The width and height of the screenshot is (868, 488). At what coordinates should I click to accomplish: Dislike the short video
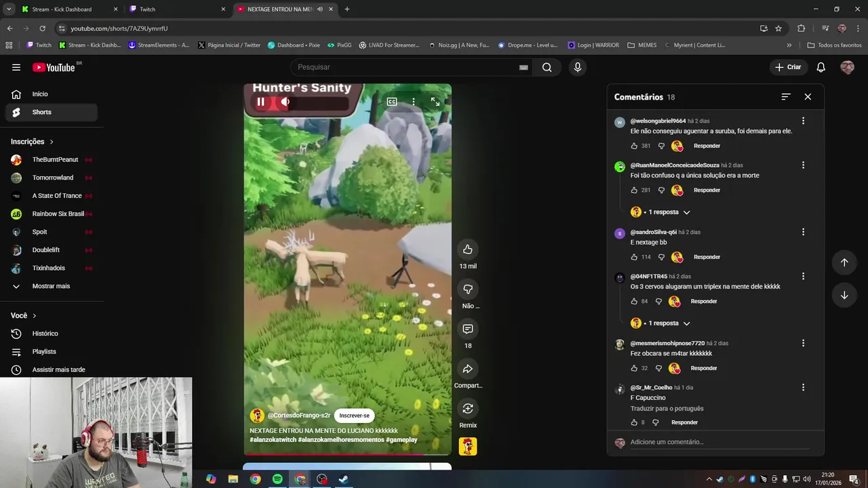(x=468, y=289)
